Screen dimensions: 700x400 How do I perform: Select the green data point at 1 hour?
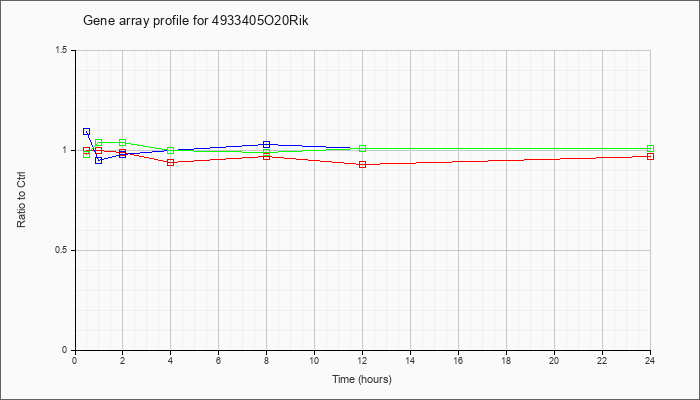coord(98,143)
